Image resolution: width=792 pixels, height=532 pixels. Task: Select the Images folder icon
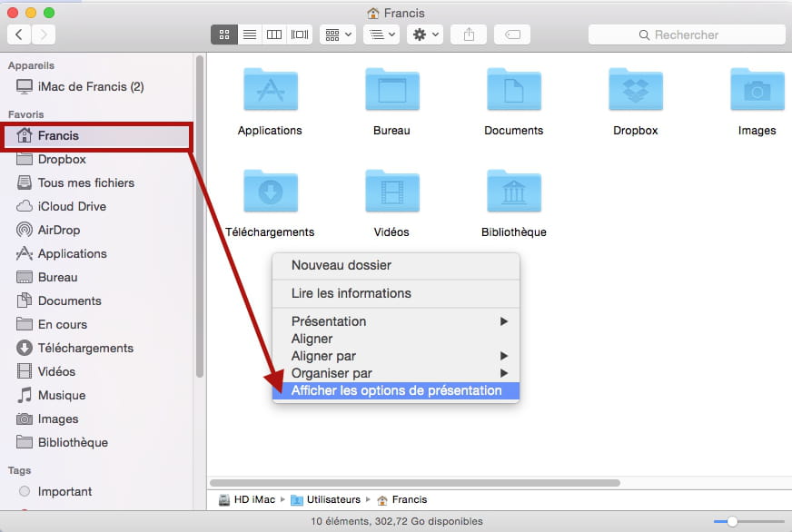757,89
